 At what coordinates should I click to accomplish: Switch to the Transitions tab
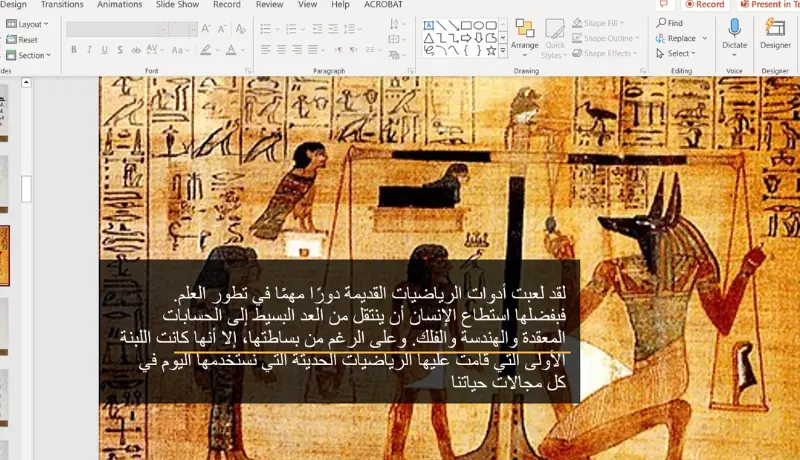(62, 5)
